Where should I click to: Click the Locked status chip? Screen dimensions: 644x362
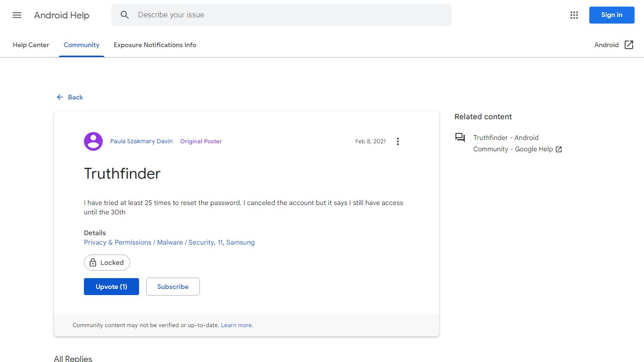click(x=107, y=263)
